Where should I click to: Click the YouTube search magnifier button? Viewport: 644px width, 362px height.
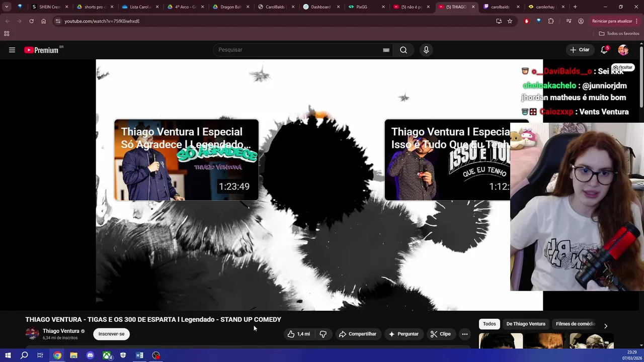(x=403, y=50)
